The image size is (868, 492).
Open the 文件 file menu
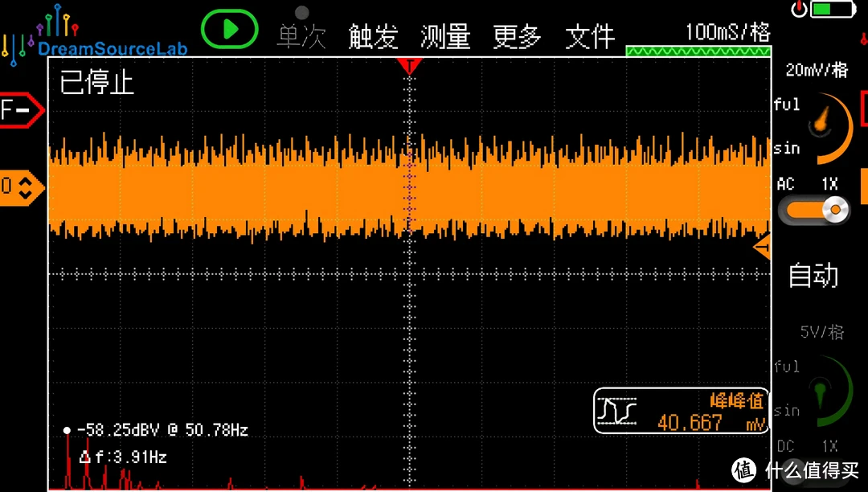point(590,37)
